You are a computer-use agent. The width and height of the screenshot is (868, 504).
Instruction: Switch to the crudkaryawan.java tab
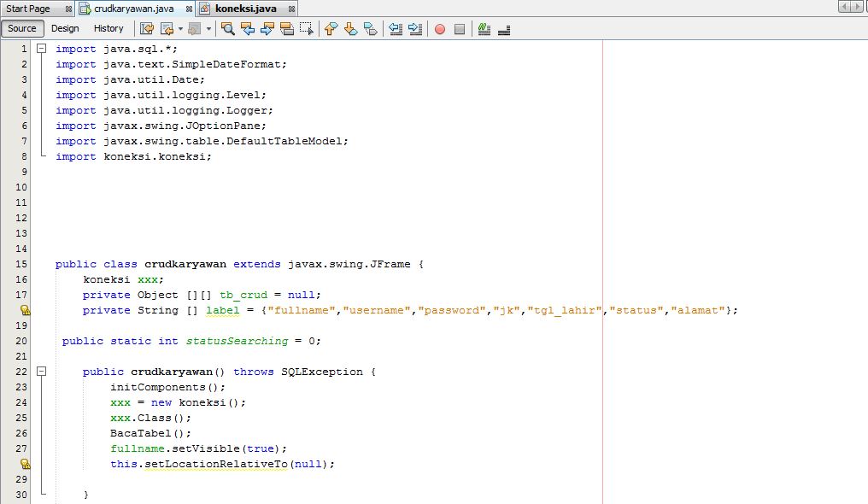(132, 8)
